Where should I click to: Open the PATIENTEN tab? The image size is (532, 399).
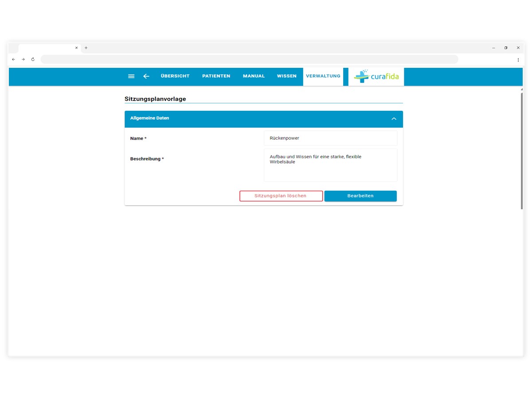(x=216, y=76)
